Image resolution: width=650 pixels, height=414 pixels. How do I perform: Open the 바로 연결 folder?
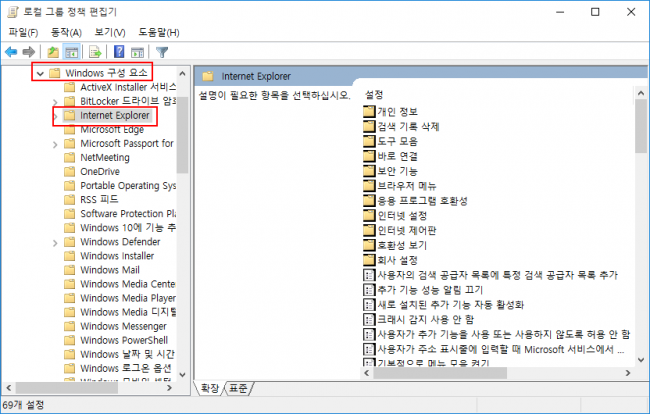click(x=390, y=156)
